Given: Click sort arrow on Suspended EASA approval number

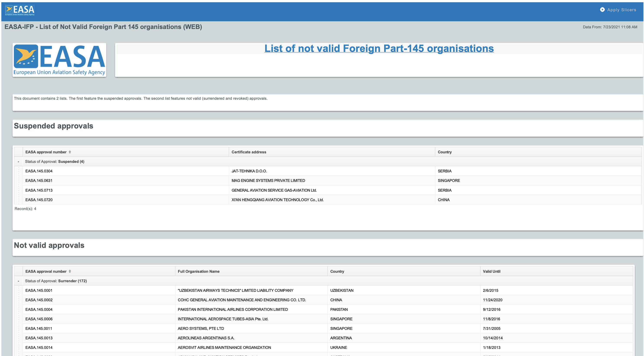Looking at the screenshot, I should coord(70,152).
